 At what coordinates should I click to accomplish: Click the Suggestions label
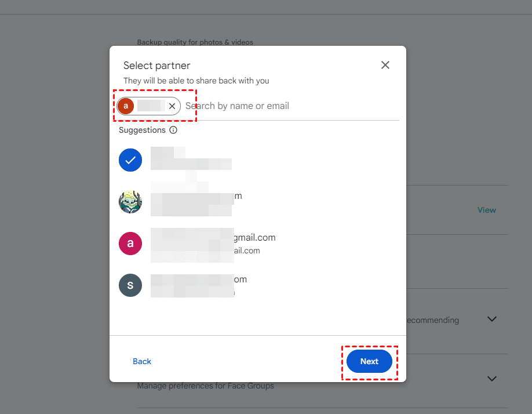point(142,130)
